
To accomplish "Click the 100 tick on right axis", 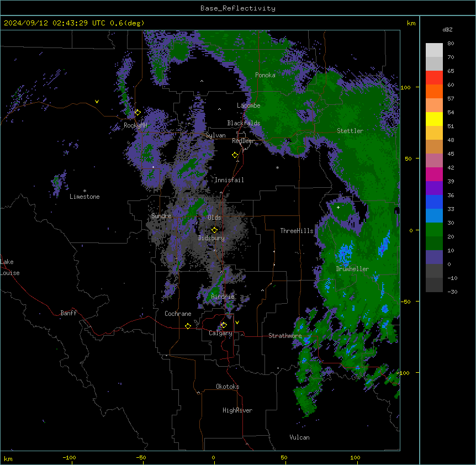I will tap(405, 87).
